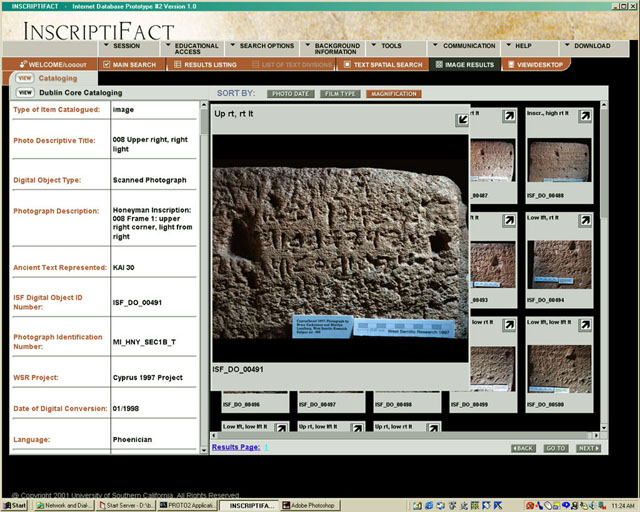Sort results by FILM TYPE
The image size is (640, 512).
point(340,94)
